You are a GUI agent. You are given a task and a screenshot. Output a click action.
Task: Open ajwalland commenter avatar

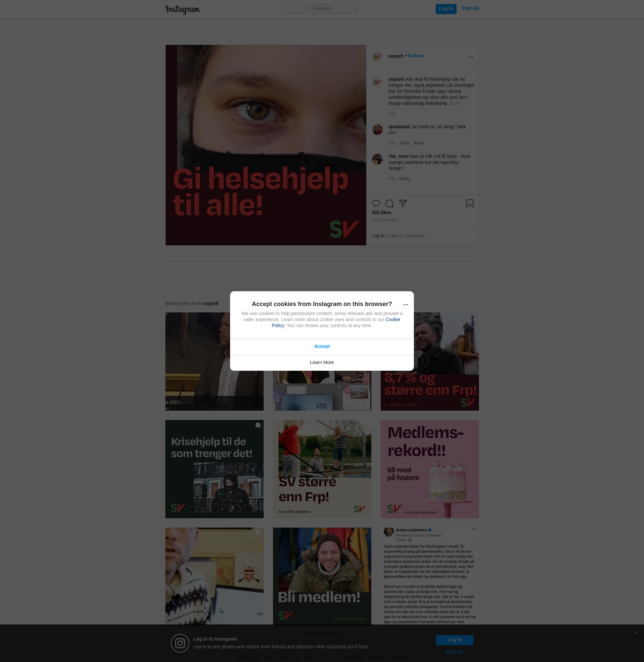[x=377, y=130]
